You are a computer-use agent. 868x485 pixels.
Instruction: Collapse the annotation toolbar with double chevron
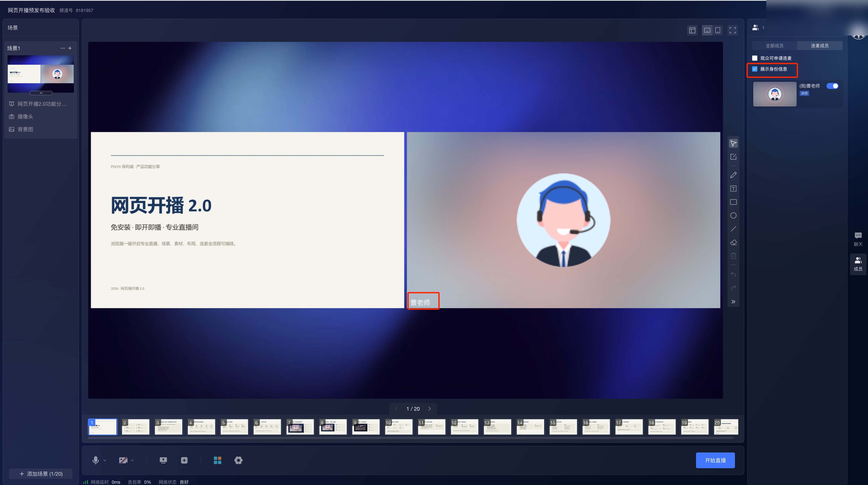tap(733, 302)
